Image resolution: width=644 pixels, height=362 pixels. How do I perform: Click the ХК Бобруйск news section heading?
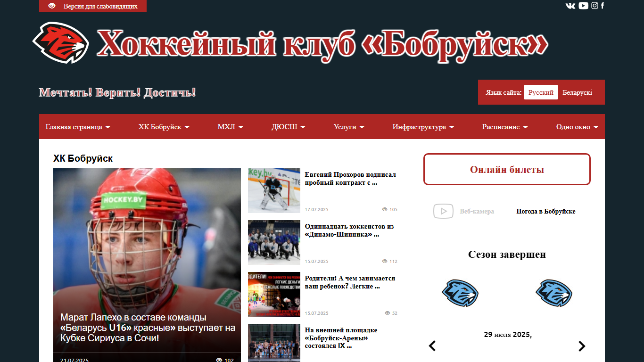pos(83,158)
